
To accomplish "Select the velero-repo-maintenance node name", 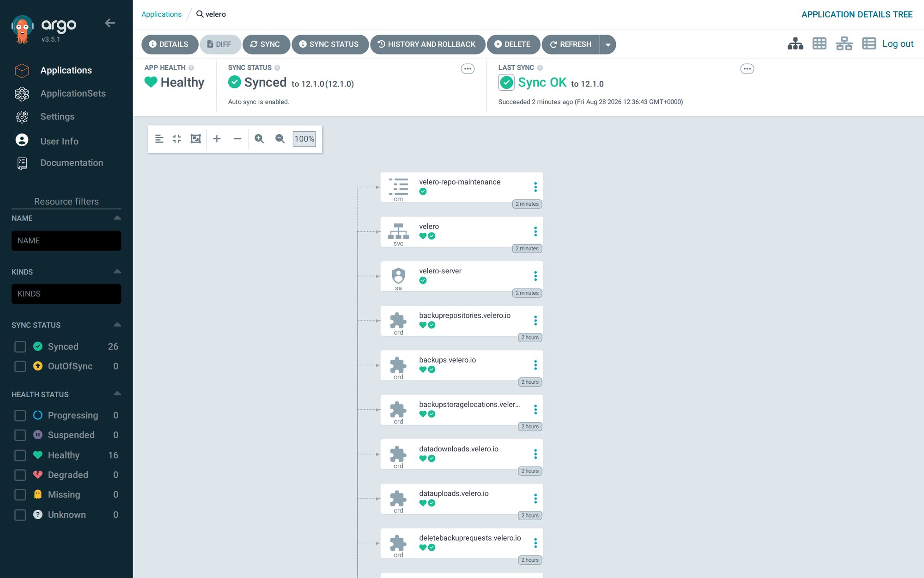I will tap(460, 182).
